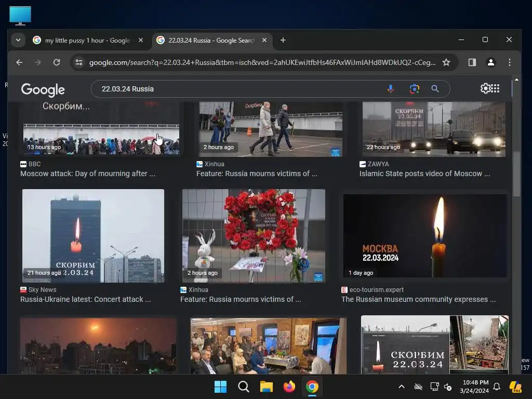Start voice search with microphone

(x=391, y=89)
